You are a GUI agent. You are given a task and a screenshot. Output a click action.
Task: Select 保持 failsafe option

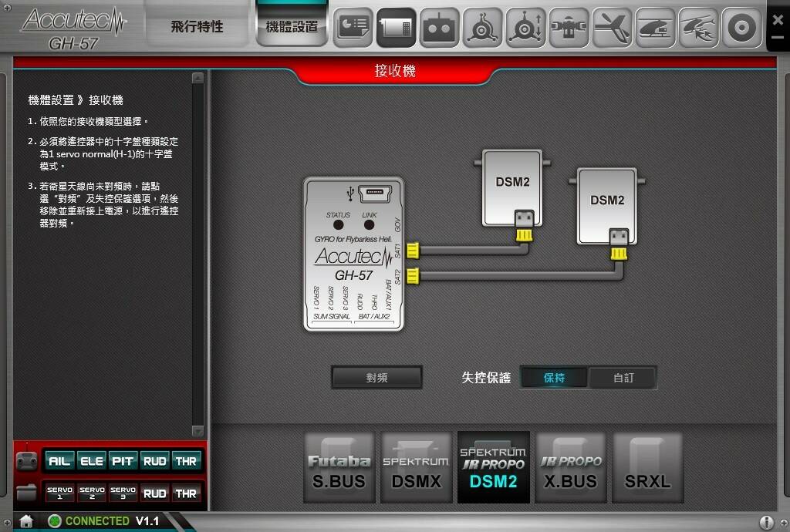click(x=554, y=378)
